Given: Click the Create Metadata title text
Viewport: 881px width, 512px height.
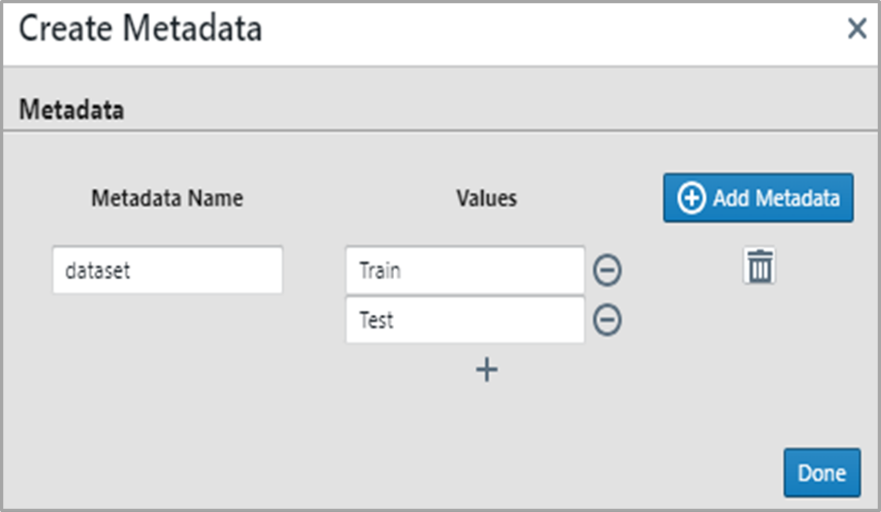Looking at the screenshot, I should (x=140, y=29).
